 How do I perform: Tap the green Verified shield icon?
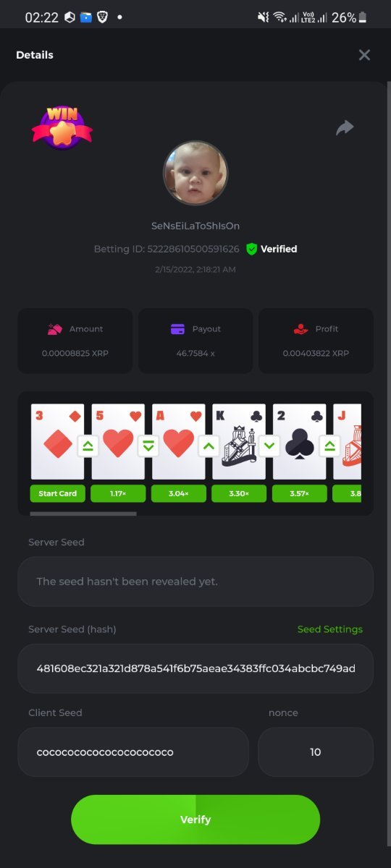coord(251,249)
